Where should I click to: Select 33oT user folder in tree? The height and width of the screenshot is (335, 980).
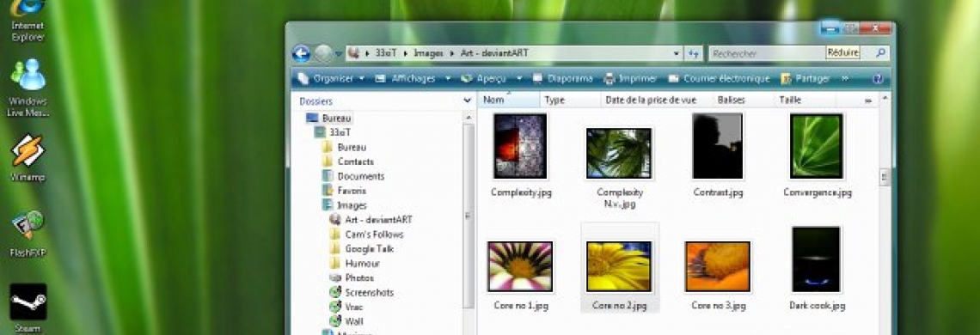[x=333, y=132]
